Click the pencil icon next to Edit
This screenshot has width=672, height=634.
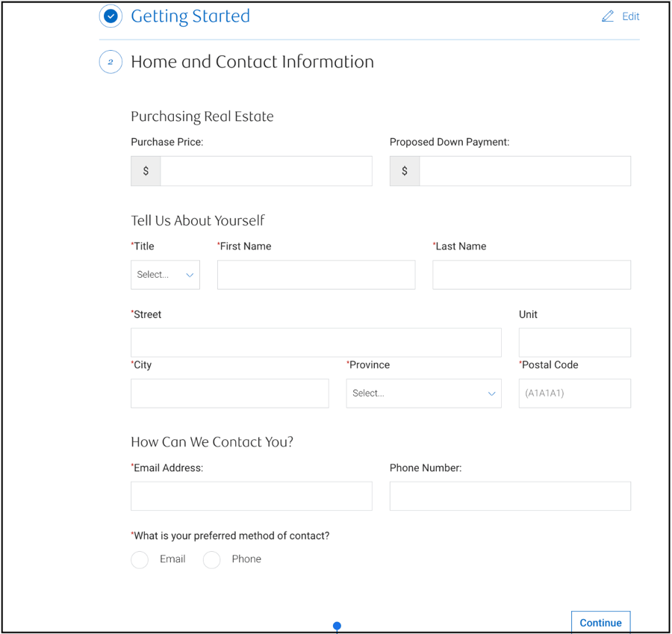[x=607, y=16]
